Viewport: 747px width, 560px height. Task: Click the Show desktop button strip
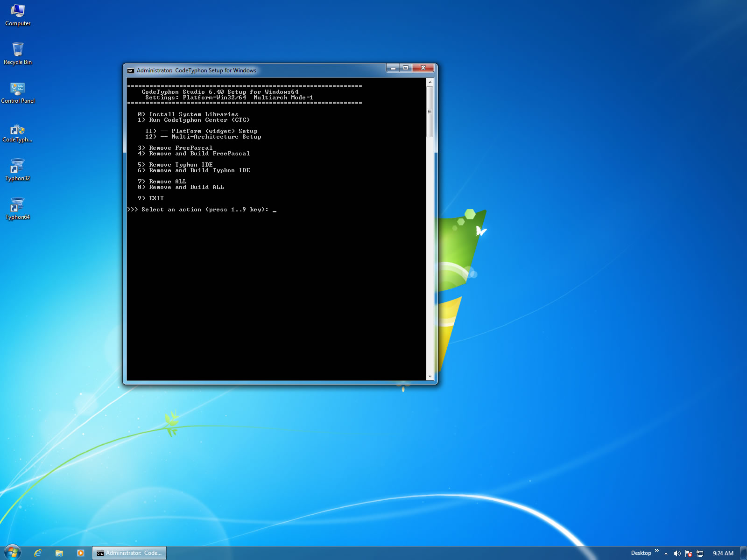[x=743, y=553]
